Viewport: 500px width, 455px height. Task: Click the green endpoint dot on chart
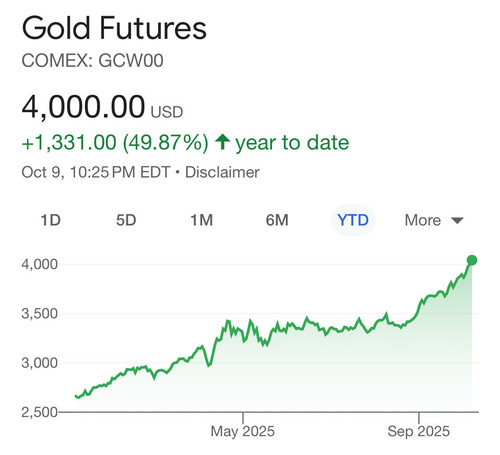(472, 260)
